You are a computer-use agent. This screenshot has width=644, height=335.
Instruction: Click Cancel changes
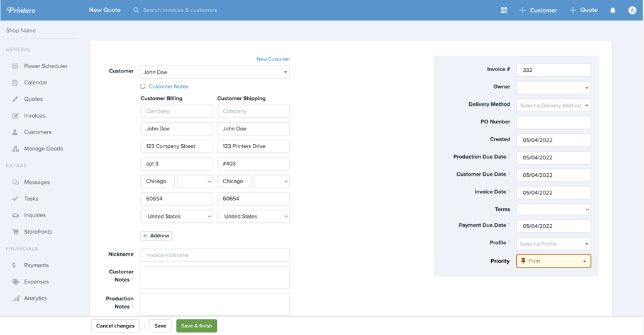click(116, 326)
